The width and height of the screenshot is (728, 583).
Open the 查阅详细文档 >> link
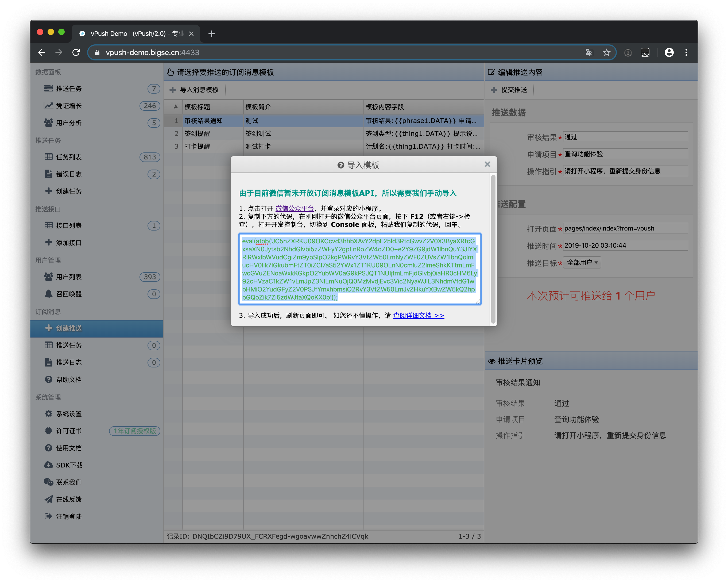[419, 315]
